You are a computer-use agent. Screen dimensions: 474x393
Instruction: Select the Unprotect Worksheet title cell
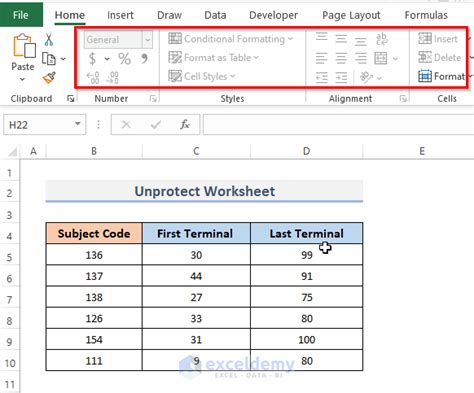coord(204,191)
